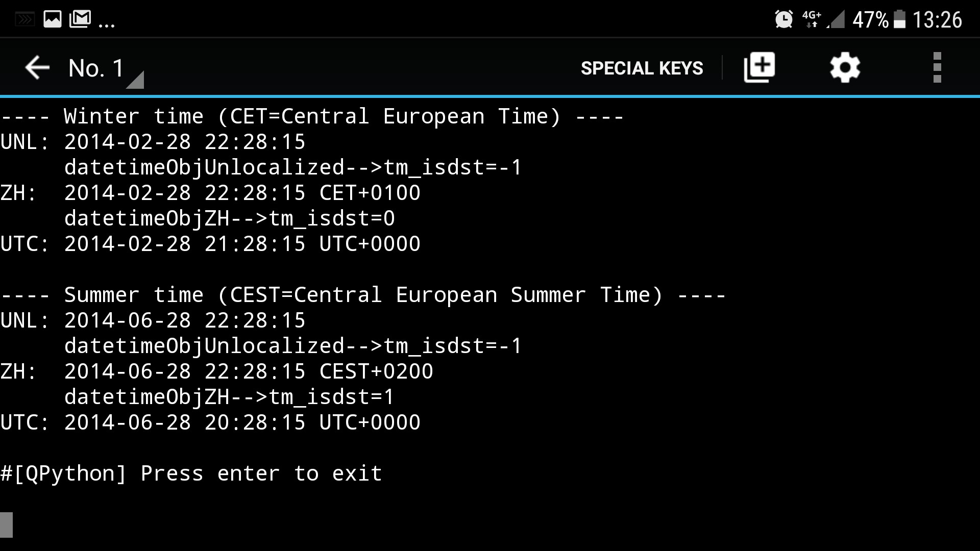Tap the 4G+ network indicator
The height and width of the screenshot is (551, 980).
(x=812, y=19)
